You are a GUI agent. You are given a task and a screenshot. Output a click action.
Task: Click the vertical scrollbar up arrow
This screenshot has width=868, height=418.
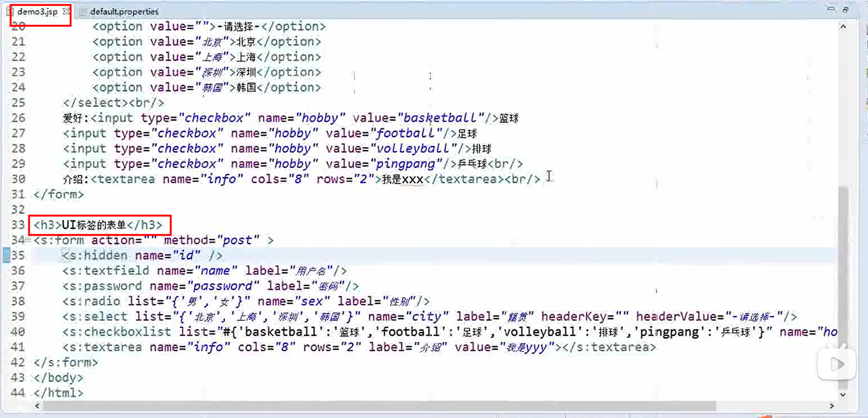843,27
